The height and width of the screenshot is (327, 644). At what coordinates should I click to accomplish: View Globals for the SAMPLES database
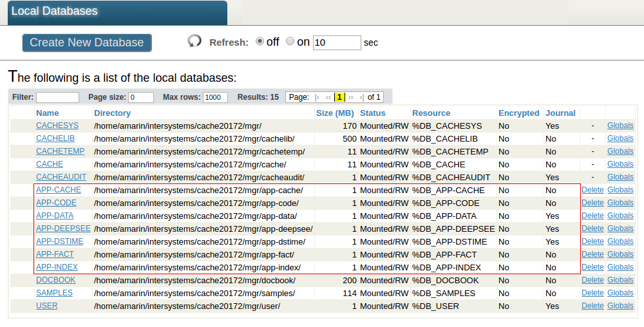click(620, 293)
